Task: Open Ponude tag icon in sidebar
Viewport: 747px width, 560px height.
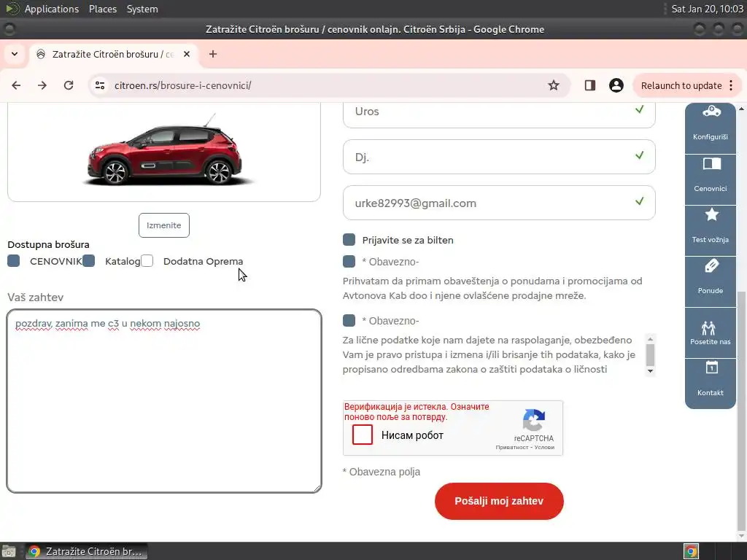Action: [x=712, y=266]
